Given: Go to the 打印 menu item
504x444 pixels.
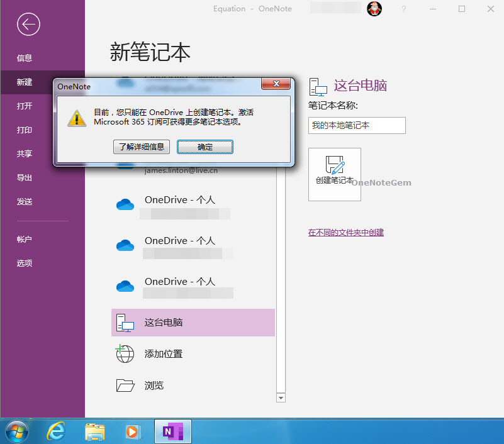Looking at the screenshot, I should pos(25,130).
